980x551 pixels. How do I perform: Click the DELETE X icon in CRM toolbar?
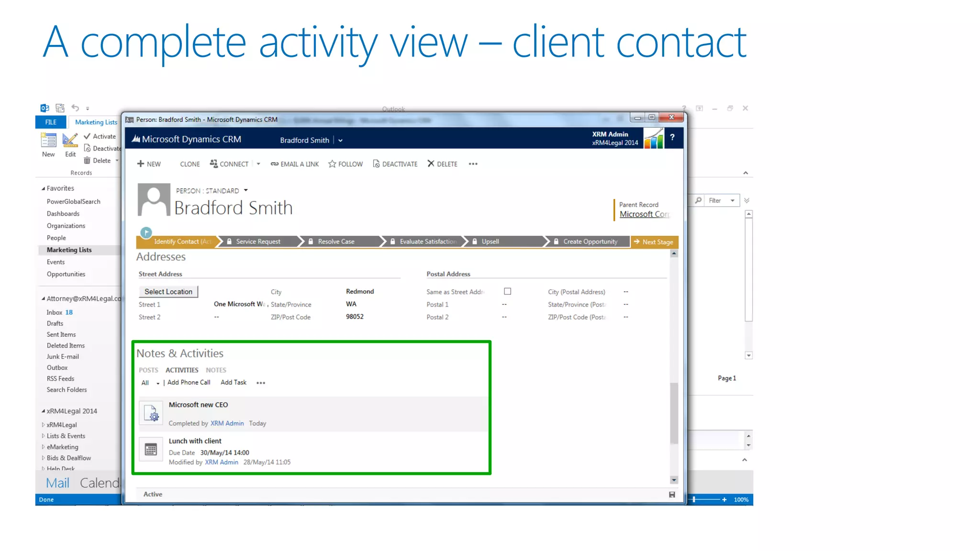[x=431, y=164]
